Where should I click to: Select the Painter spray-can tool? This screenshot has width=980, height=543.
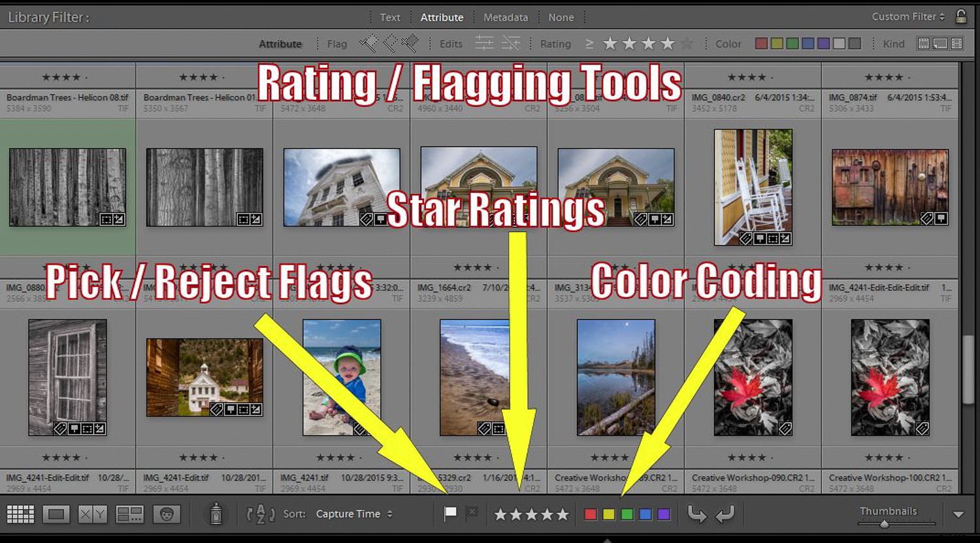[216, 514]
